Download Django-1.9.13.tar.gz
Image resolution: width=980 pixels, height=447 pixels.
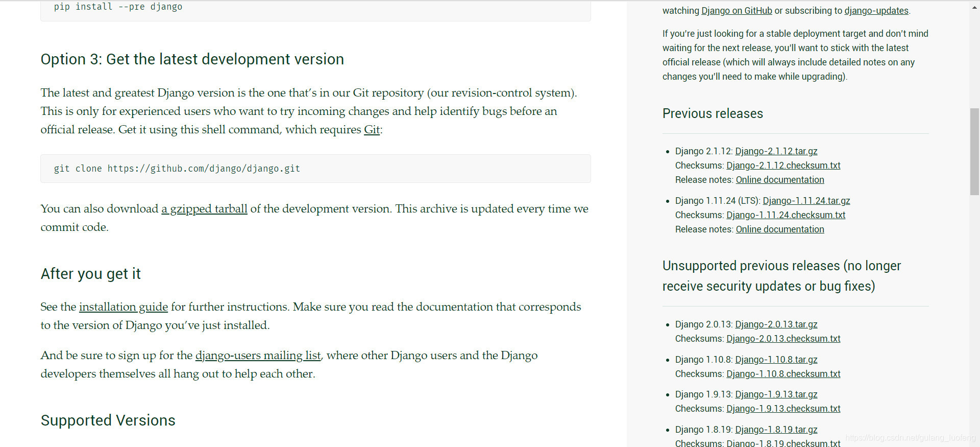pos(776,394)
